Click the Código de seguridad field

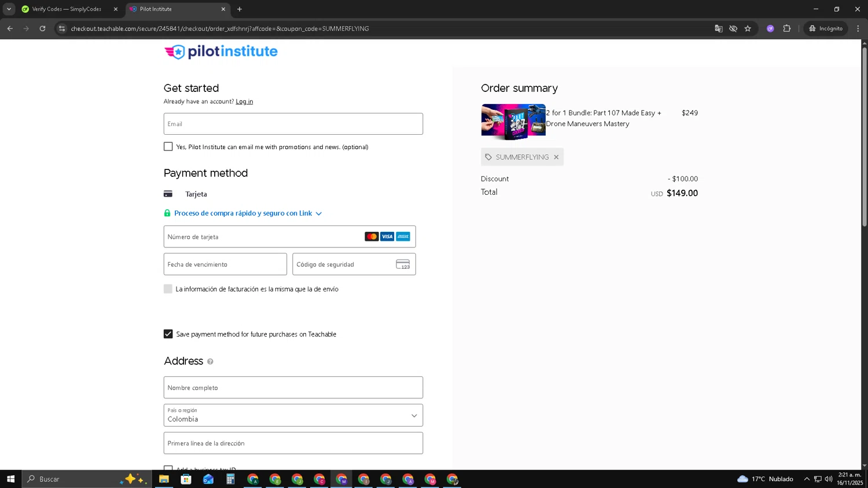(354, 264)
